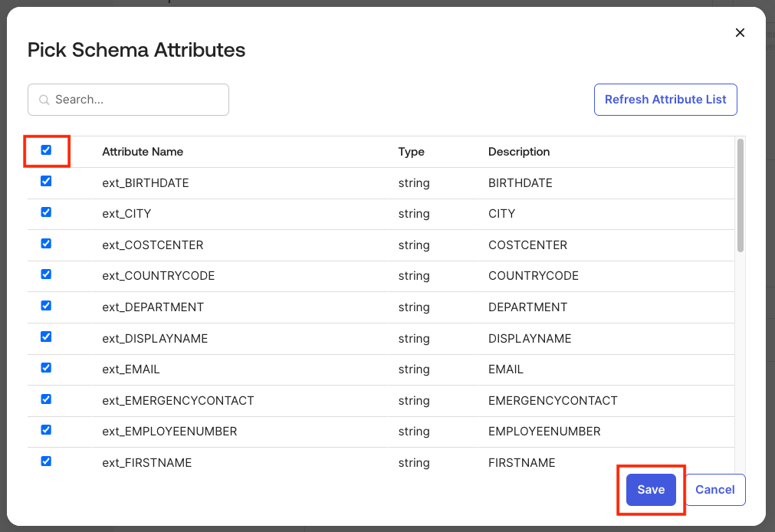Click the Attribute Name column header
This screenshot has height=532, width=775.
pyautogui.click(x=143, y=151)
